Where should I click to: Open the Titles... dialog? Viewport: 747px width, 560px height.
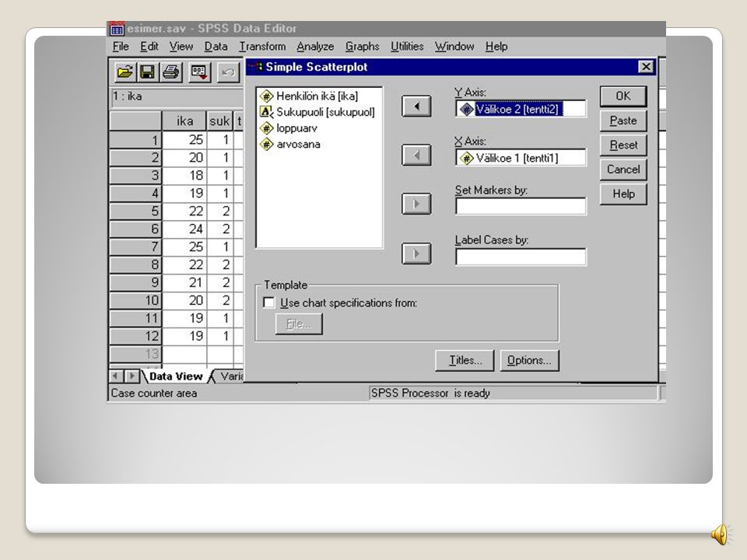click(x=465, y=360)
